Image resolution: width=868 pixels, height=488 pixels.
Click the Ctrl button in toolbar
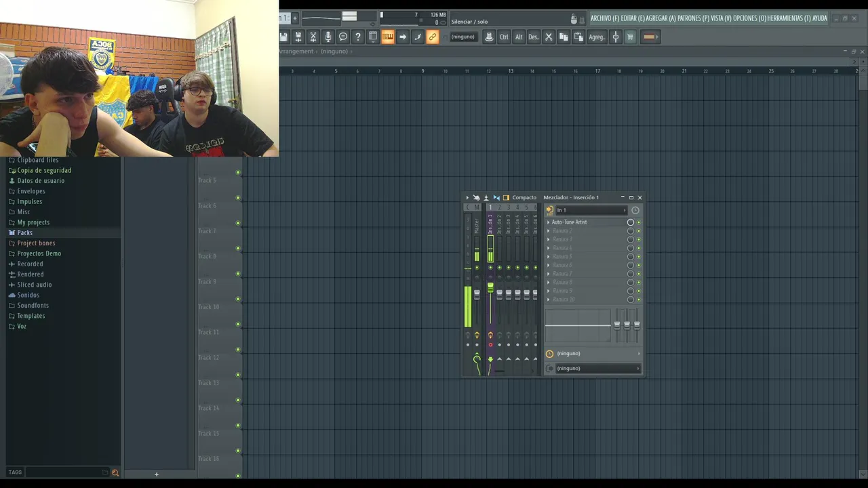pyautogui.click(x=504, y=37)
